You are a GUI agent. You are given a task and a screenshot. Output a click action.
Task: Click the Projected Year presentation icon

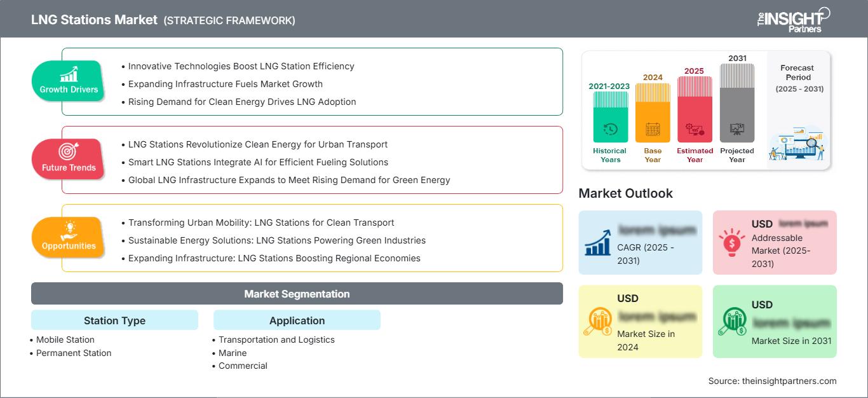pos(737,130)
